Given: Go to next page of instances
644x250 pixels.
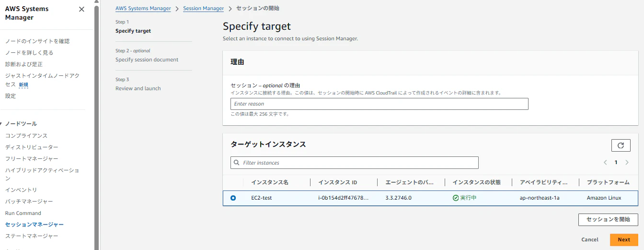Looking at the screenshot, I should click(x=627, y=163).
